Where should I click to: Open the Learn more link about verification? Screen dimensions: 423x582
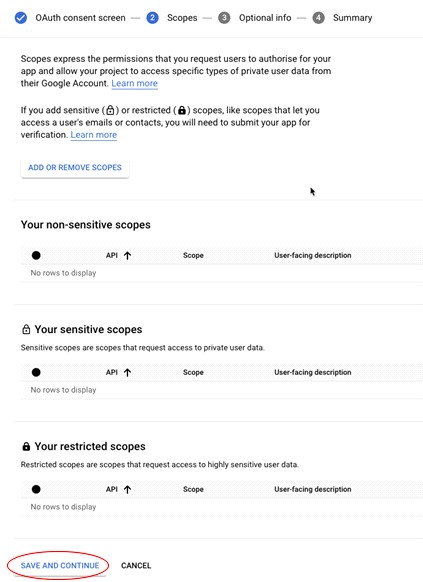tap(94, 135)
